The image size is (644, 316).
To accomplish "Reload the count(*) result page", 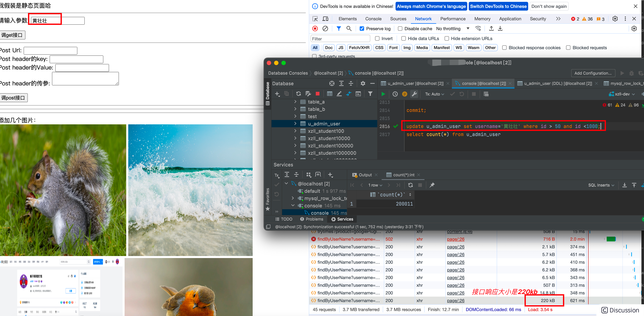I will [410, 185].
